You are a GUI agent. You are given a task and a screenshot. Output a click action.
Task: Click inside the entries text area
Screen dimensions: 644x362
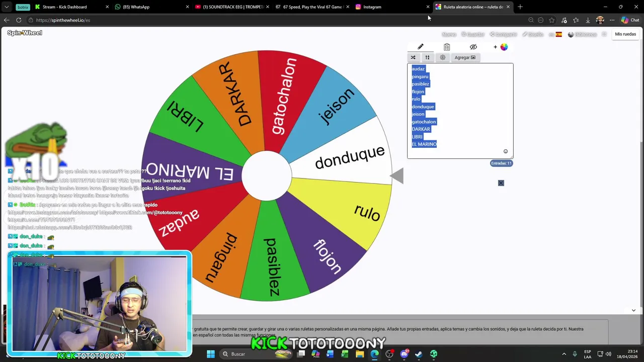(x=460, y=111)
